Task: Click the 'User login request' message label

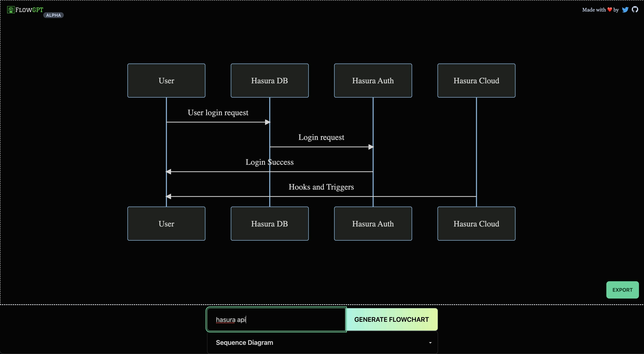Action: [x=218, y=113]
